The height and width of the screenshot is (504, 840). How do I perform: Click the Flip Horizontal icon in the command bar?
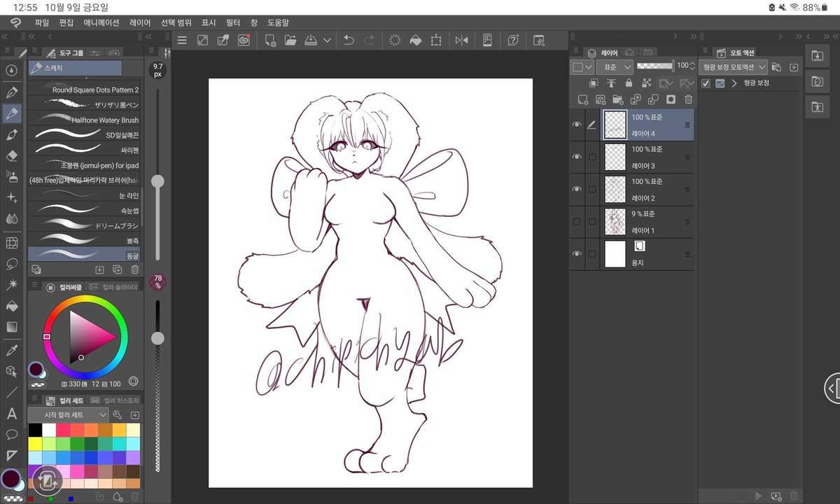click(x=461, y=41)
